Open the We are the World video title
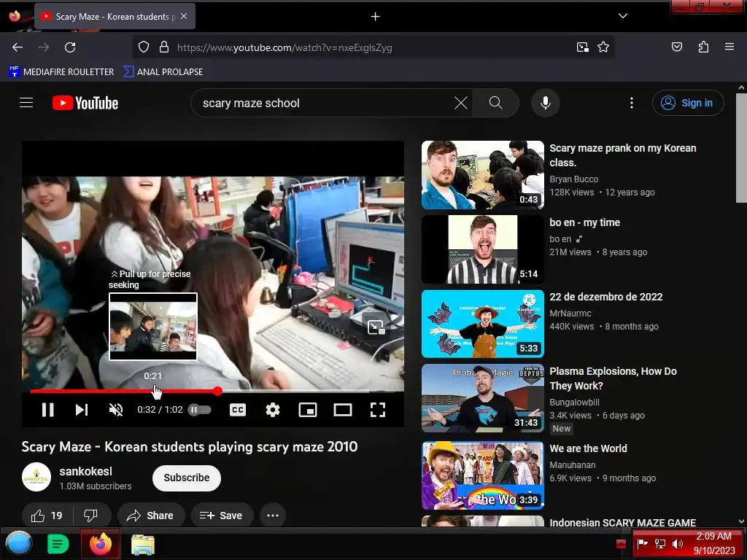The image size is (747, 560). click(588, 448)
